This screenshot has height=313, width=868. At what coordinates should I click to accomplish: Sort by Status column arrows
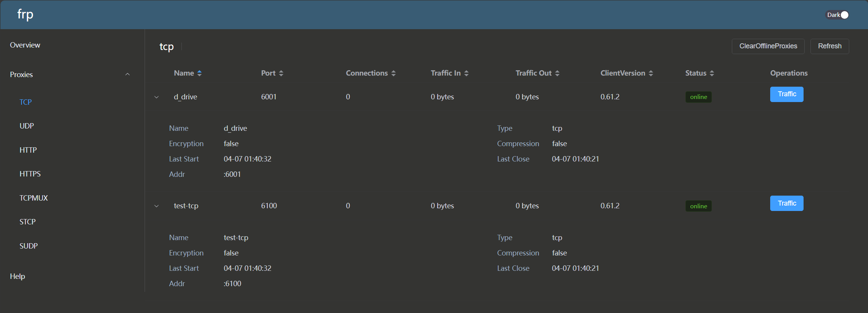click(712, 73)
